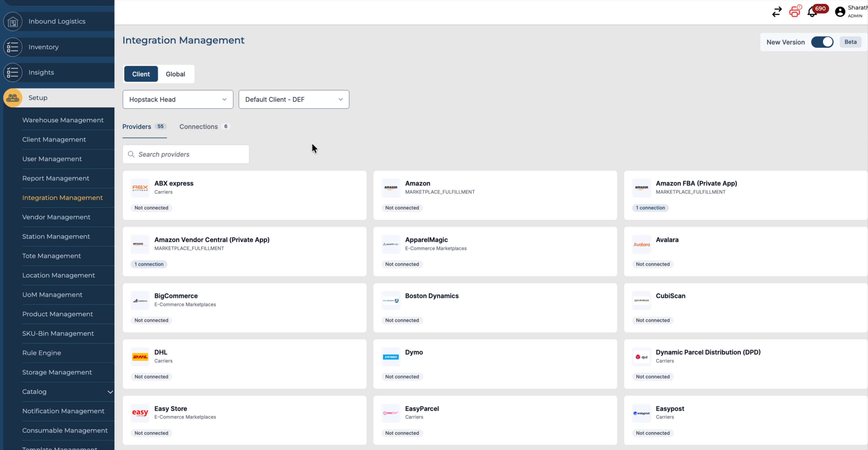
Task: Open Client Management menu item
Action: click(54, 140)
